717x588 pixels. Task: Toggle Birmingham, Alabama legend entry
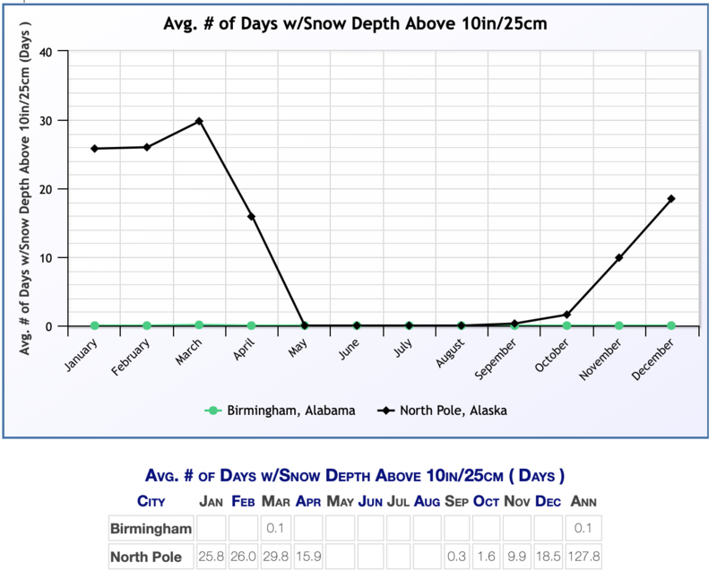click(280, 411)
